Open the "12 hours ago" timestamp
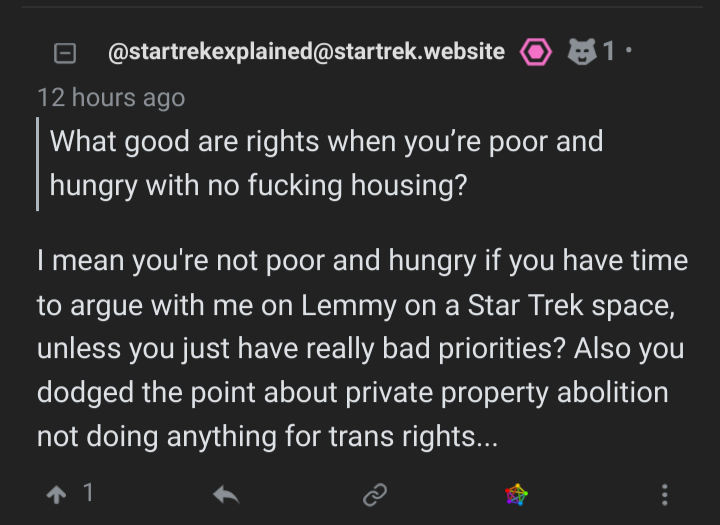Viewport: 720px width, 525px height. [111, 98]
